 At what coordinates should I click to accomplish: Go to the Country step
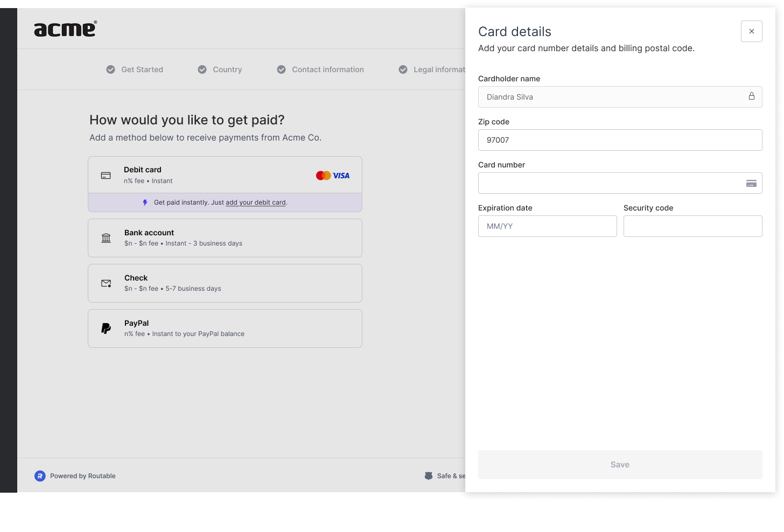click(220, 69)
